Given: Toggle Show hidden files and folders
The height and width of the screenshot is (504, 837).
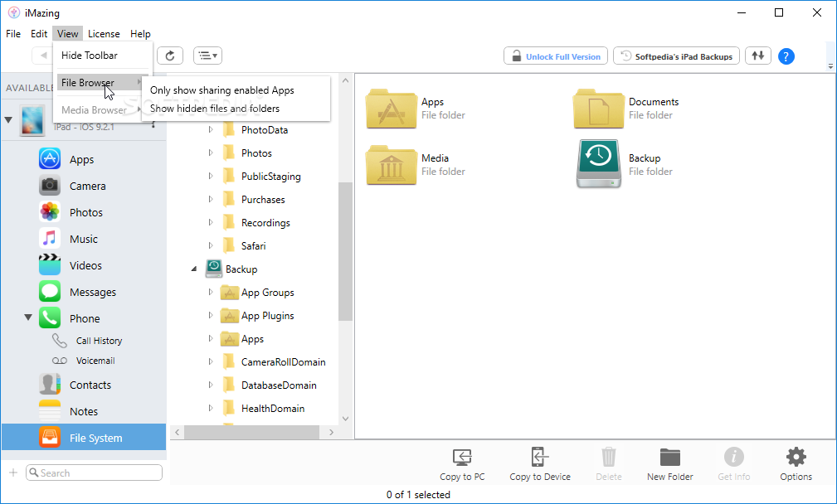Looking at the screenshot, I should 215,109.
